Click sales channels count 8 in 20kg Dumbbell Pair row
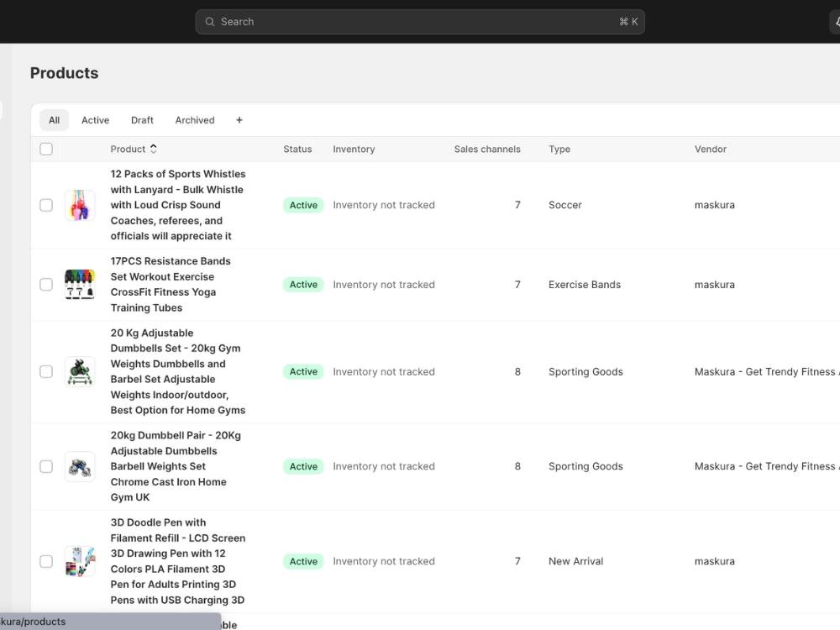The image size is (840, 630). coord(517,466)
